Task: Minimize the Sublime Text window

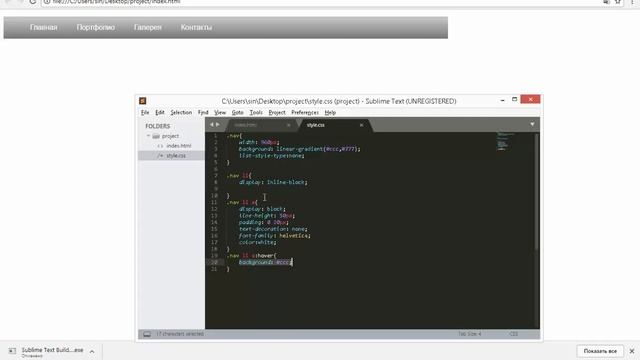Action: [502, 100]
